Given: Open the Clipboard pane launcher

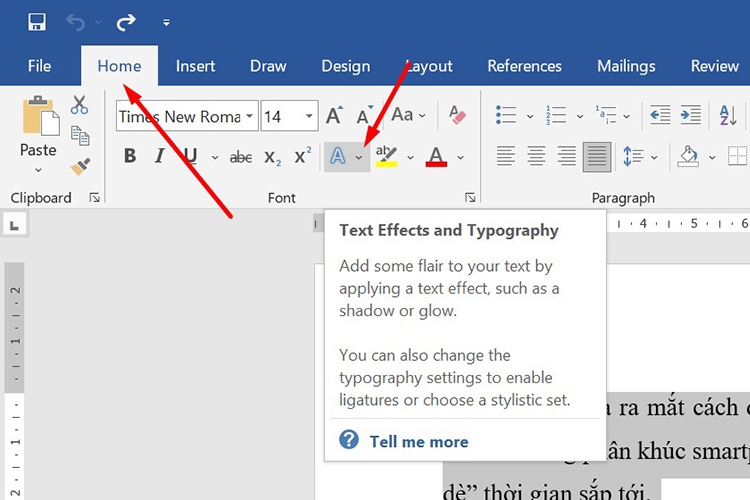Looking at the screenshot, I should point(95,198).
